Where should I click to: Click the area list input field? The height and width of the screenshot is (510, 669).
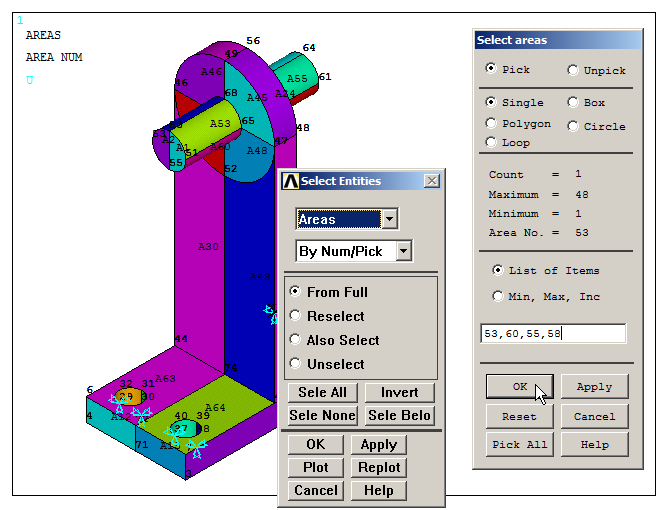(553, 334)
